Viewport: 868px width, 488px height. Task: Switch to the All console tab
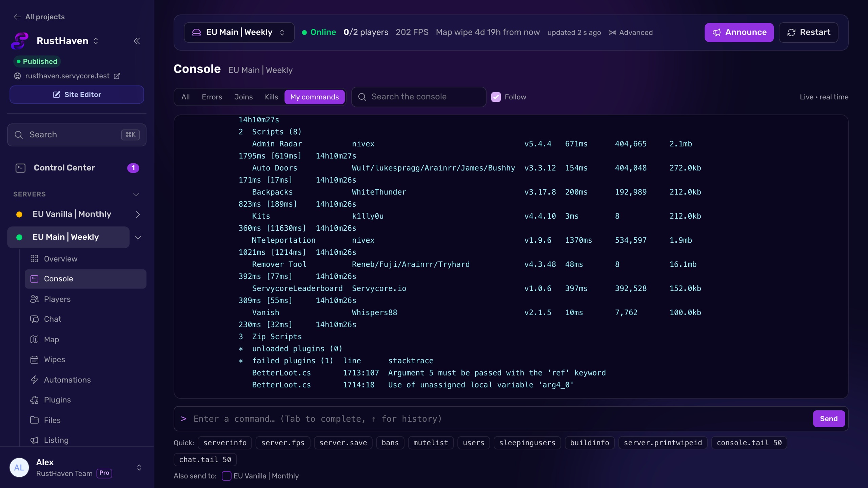(x=185, y=97)
